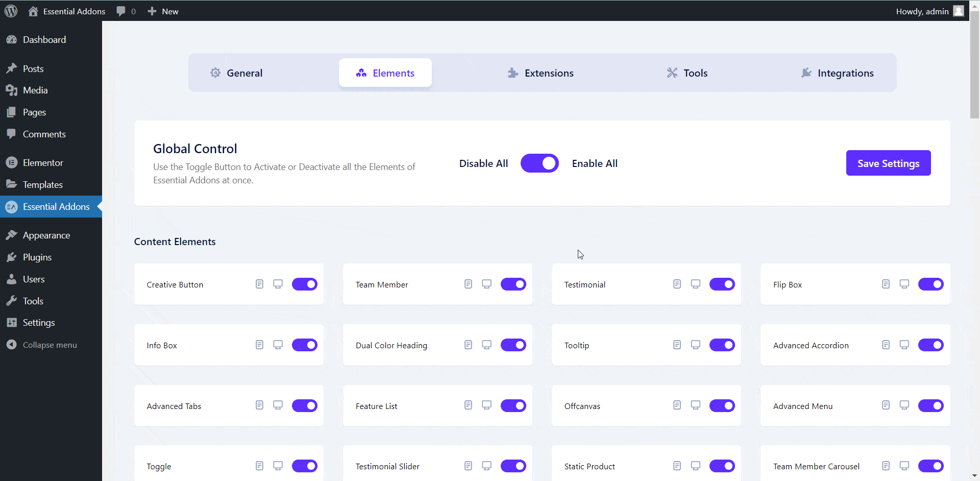The height and width of the screenshot is (481, 980).
Task: Open Appearance menu in sidebar
Action: 51,235
